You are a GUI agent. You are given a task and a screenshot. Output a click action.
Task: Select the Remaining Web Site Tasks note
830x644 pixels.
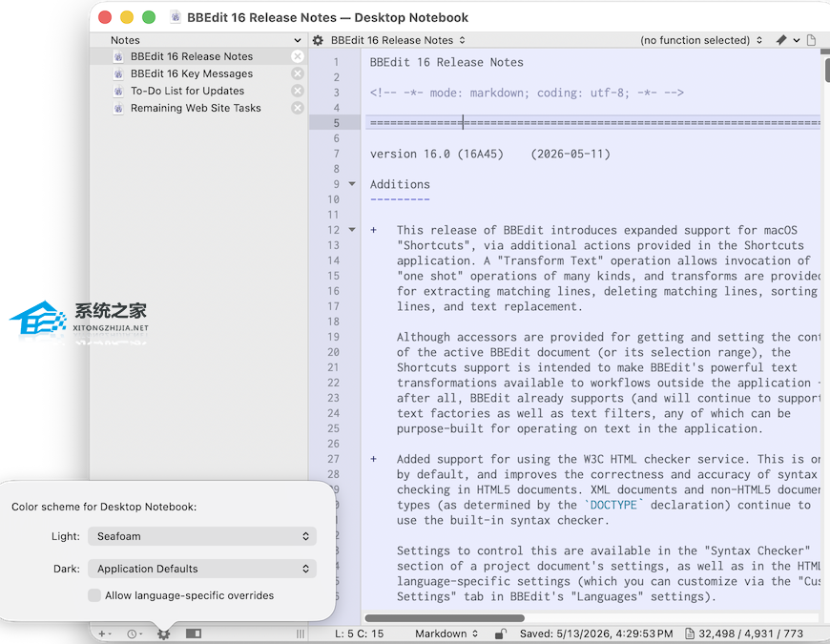tap(199, 108)
